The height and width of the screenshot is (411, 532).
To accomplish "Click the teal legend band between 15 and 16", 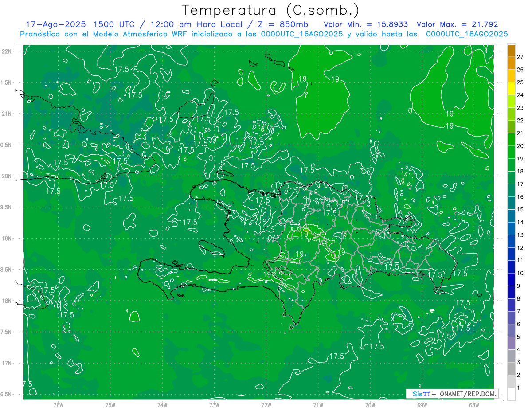I will click(x=511, y=203).
